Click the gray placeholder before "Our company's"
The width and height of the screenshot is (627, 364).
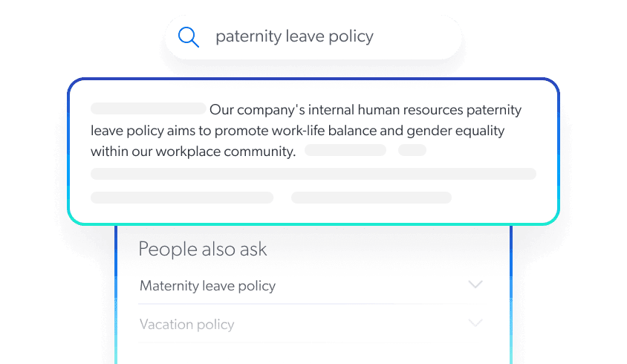click(148, 108)
